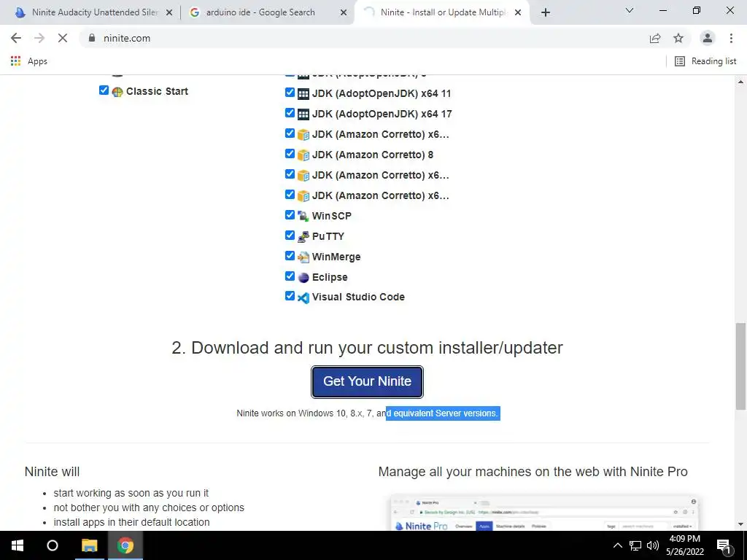Uncheck the WinSCP checkbox
Viewport: 747px width, 560px height.
pyautogui.click(x=290, y=215)
